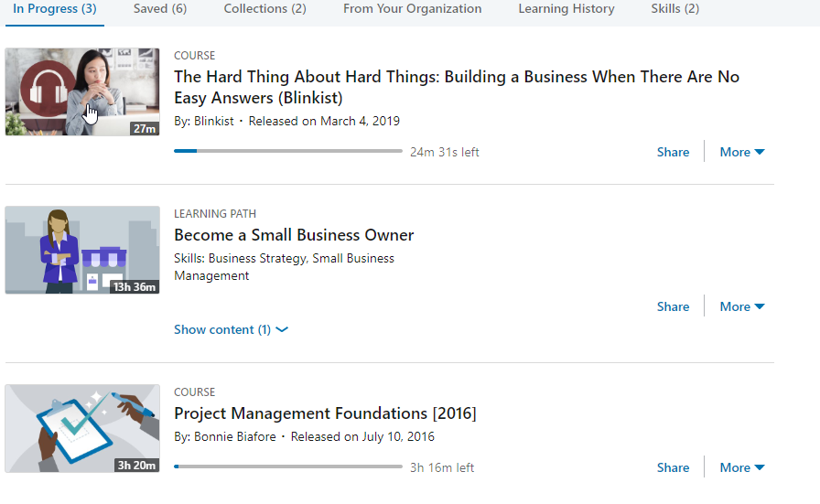Screen dimensions: 820x504
Task: Switch to the Collections (2) tab
Action: click(x=264, y=9)
